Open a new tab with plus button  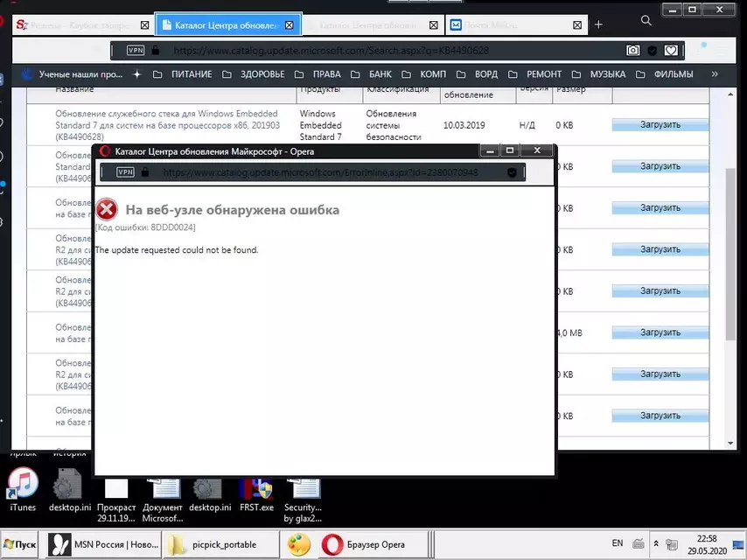click(599, 24)
